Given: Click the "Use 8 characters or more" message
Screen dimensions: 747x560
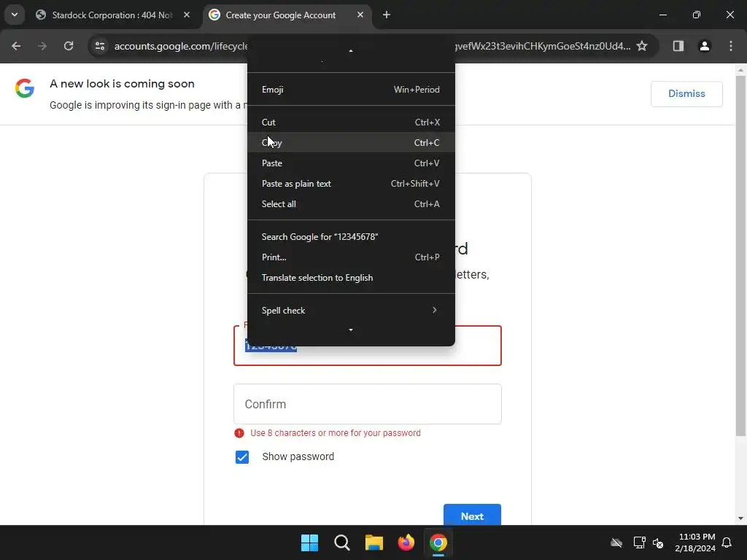Looking at the screenshot, I should (336, 433).
